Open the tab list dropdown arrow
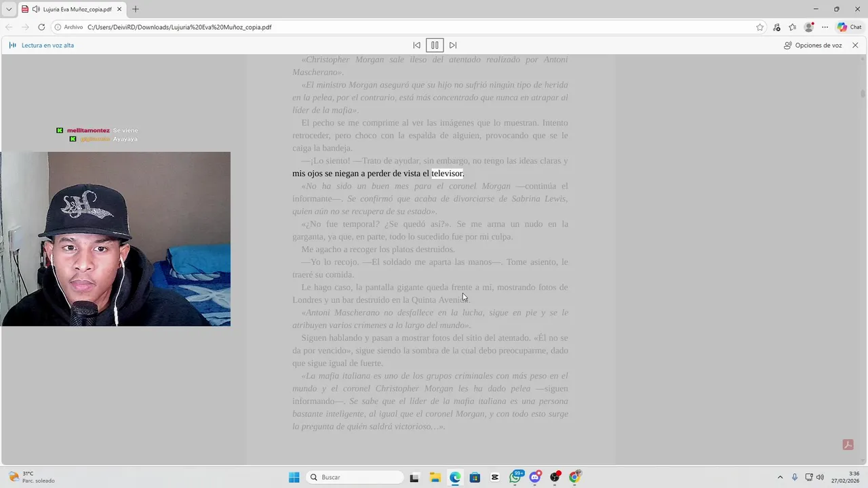The height and width of the screenshot is (488, 868). point(9,9)
